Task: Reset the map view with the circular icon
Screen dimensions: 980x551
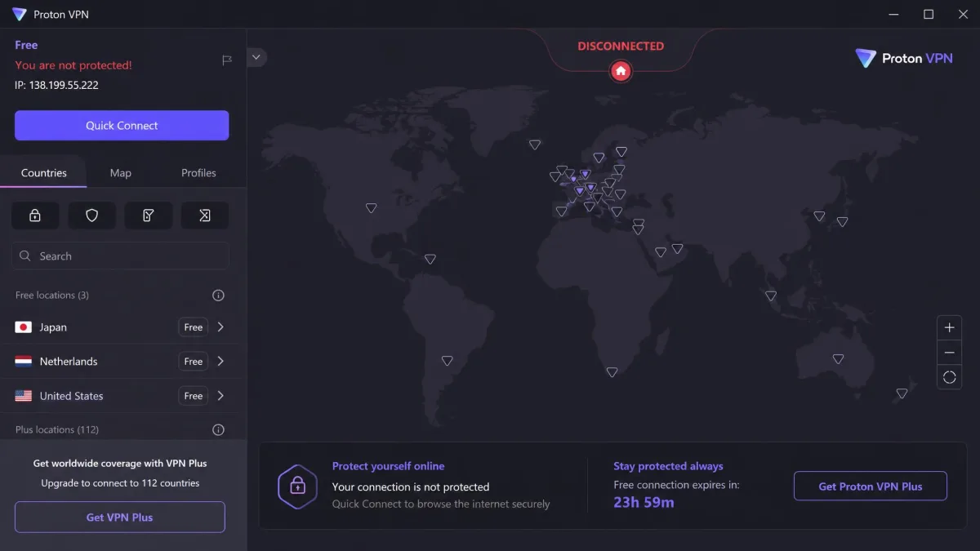Action: tap(949, 377)
